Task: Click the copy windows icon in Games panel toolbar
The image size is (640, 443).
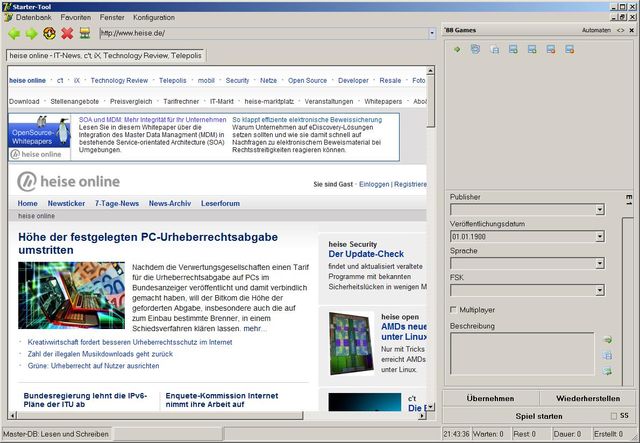Action: pyautogui.click(x=495, y=50)
